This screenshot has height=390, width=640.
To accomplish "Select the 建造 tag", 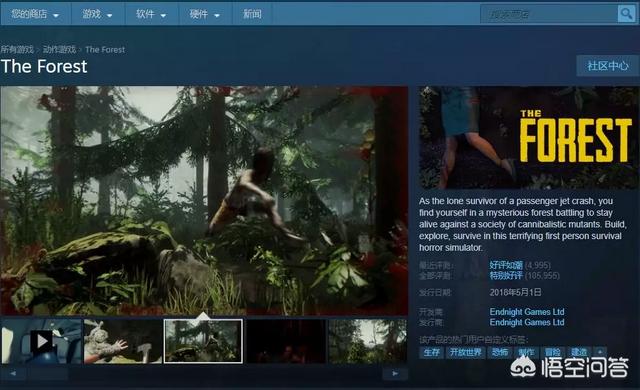I will click(x=579, y=352).
